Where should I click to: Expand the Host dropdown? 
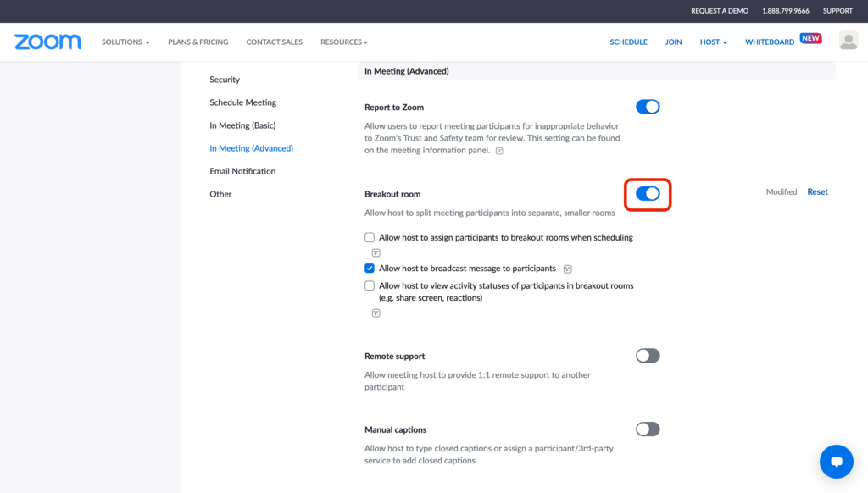point(713,42)
